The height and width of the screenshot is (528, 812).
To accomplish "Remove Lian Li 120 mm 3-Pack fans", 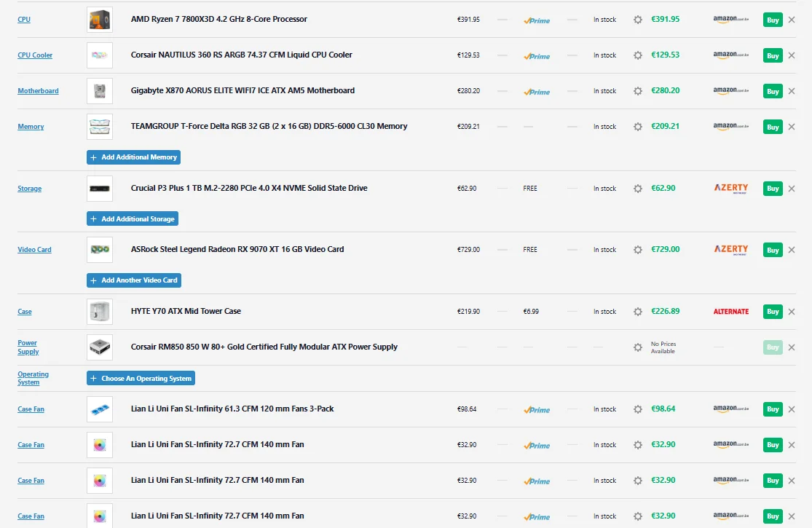I will (792, 409).
